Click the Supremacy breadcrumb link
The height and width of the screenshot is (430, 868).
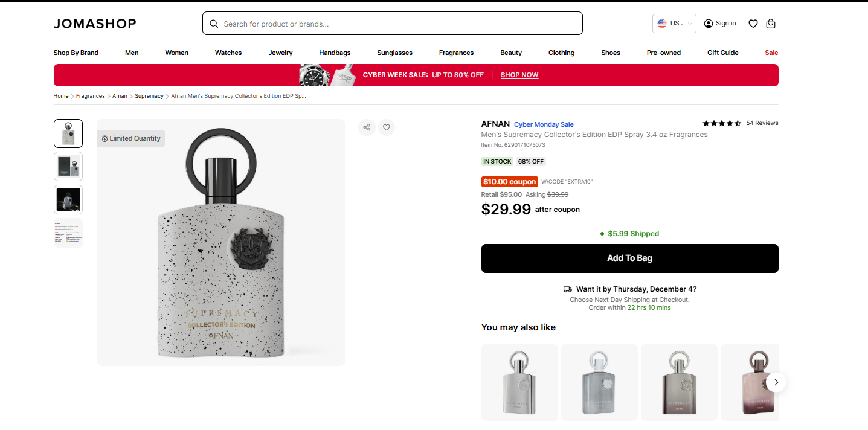[149, 96]
